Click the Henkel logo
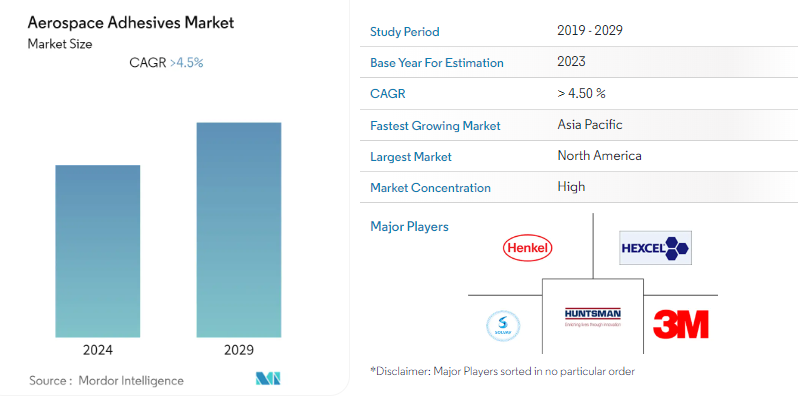The width and height of the screenshot is (803, 400). coord(529,247)
